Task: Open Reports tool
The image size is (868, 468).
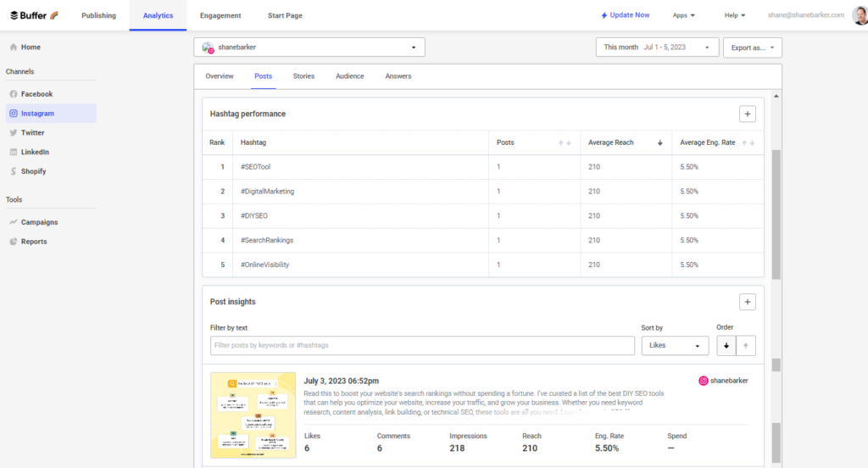Action: (28, 242)
